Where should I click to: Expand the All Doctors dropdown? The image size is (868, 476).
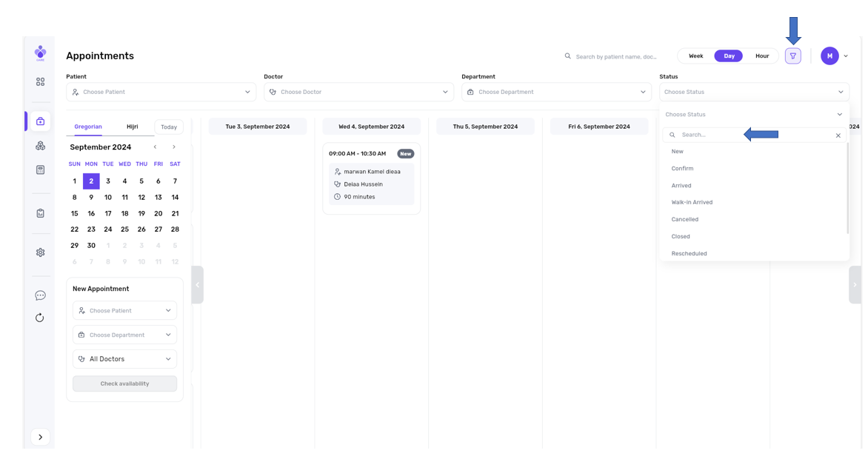(124, 359)
